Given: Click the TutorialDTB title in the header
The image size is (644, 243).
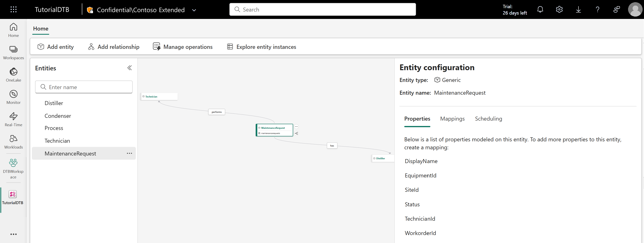Looking at the screenshot, I should 52,10.
